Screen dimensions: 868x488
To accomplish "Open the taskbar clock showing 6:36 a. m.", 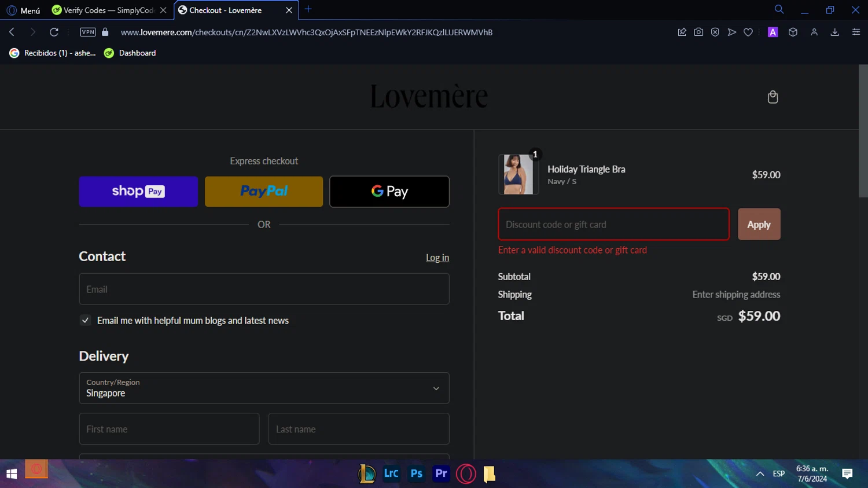I will coord(812,474).
